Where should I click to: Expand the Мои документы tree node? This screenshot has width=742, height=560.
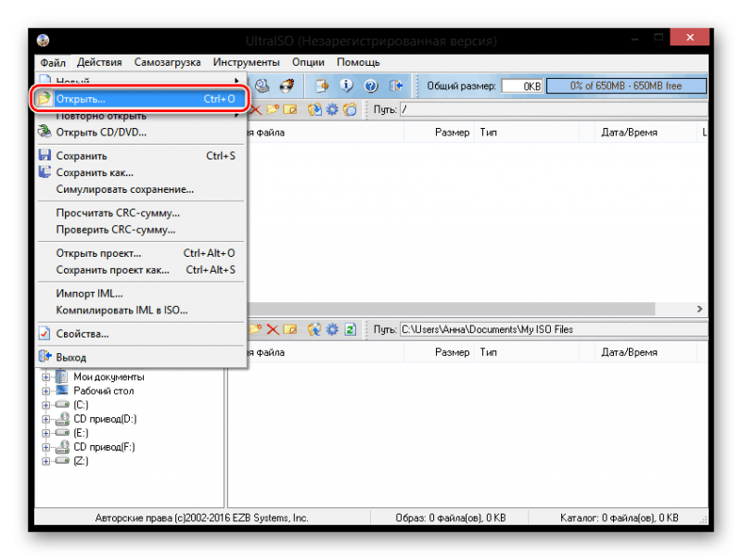click(x=46, y=377)
